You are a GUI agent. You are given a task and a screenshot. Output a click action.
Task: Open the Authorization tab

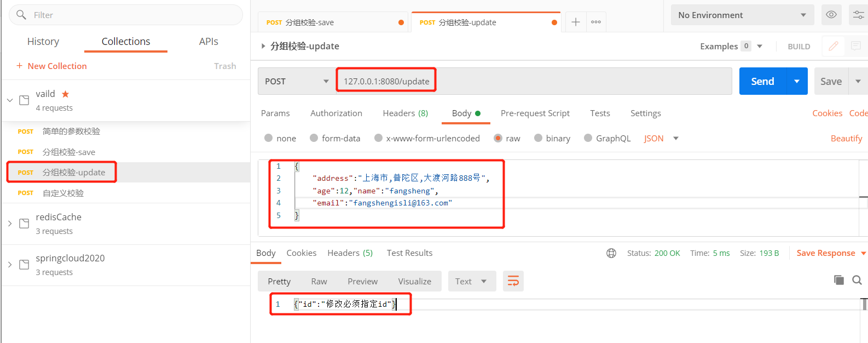(x=336, y=113)
